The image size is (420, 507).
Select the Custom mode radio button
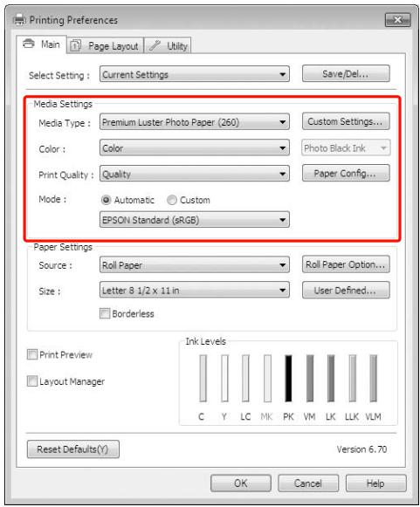pyautogui.click(x=172, y=200)
